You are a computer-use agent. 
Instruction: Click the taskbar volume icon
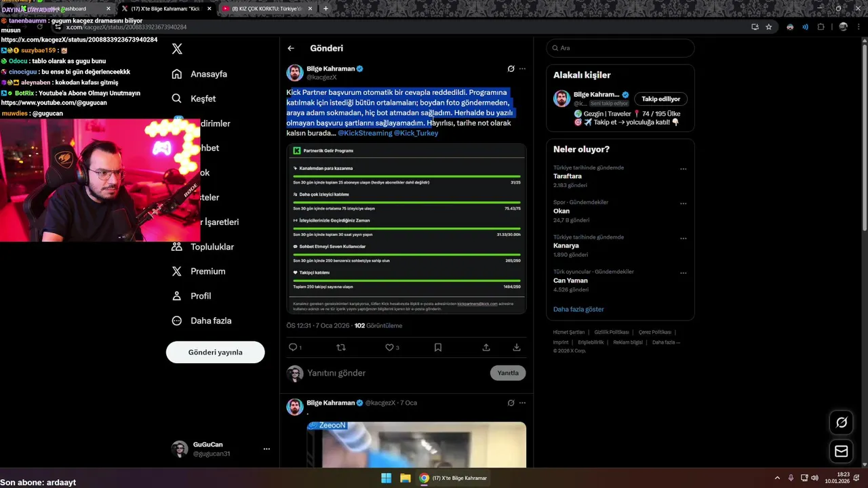click(814, 478)
